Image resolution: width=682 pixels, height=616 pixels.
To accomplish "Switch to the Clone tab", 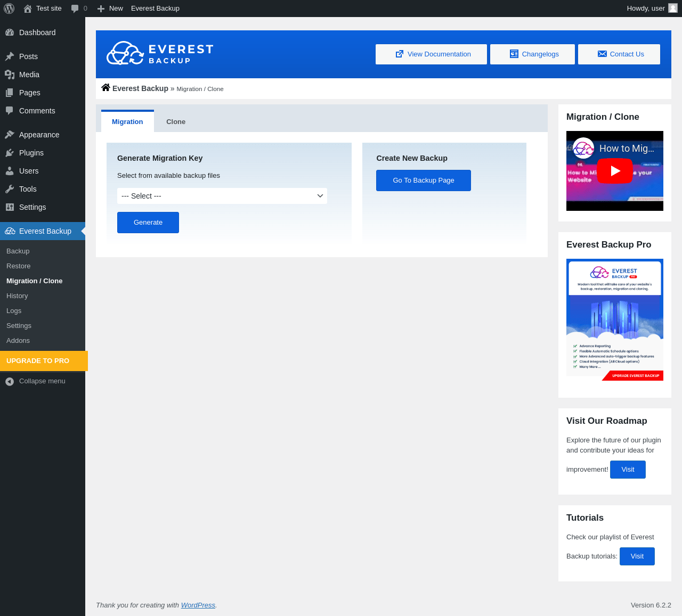I will [176, 121].
